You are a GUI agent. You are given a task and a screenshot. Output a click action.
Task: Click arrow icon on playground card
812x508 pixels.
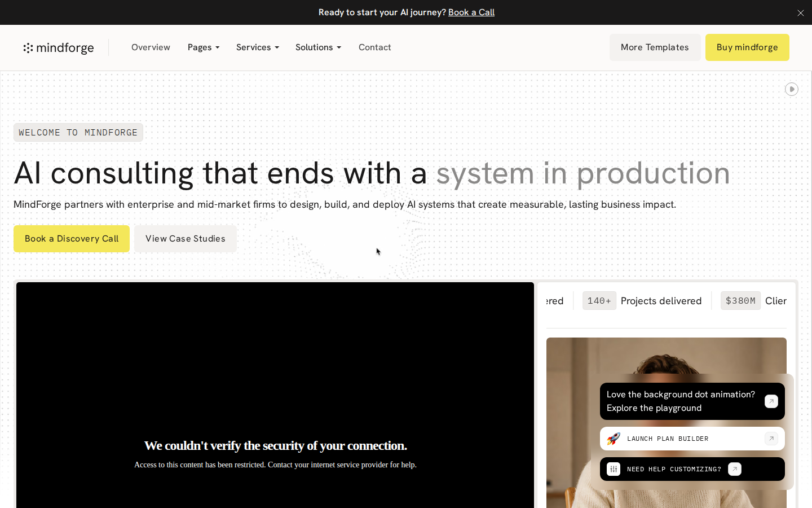coord(771,401)
